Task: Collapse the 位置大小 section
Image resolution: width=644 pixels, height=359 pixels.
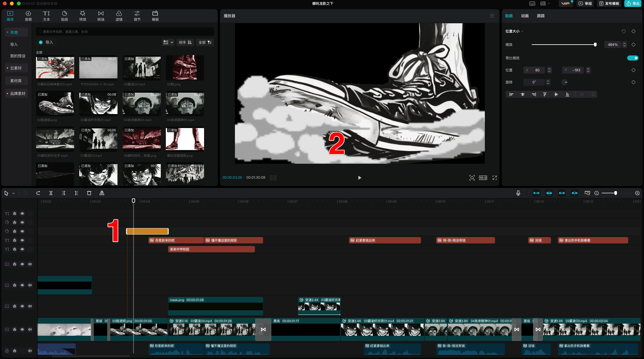Action: click(x=522, y=31)
